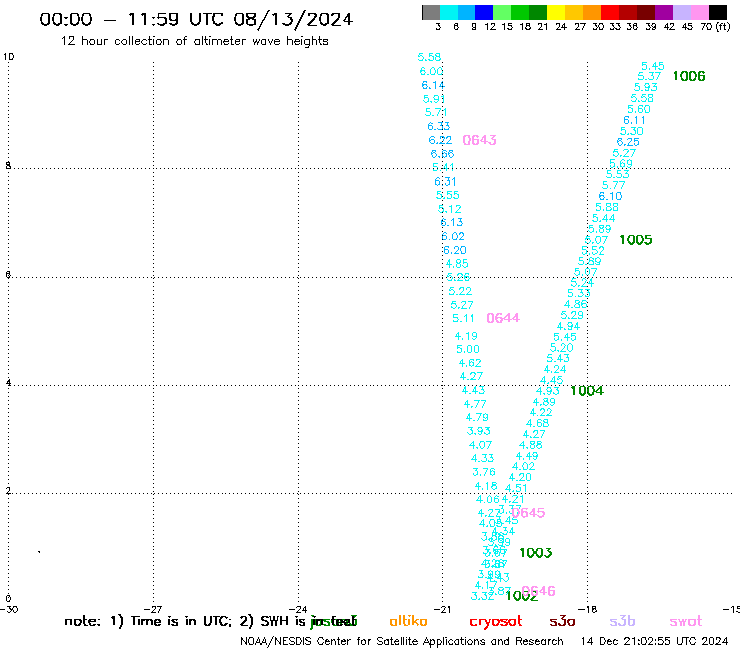Select the 6.25 wave height value
Viewport: 740px width, 650px height.
(x=628, y=142)
